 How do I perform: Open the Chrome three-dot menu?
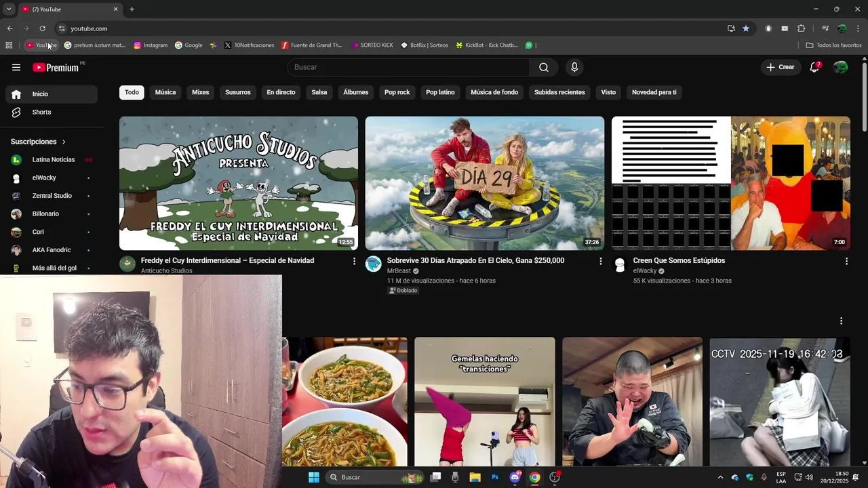[x=859, y=28]
